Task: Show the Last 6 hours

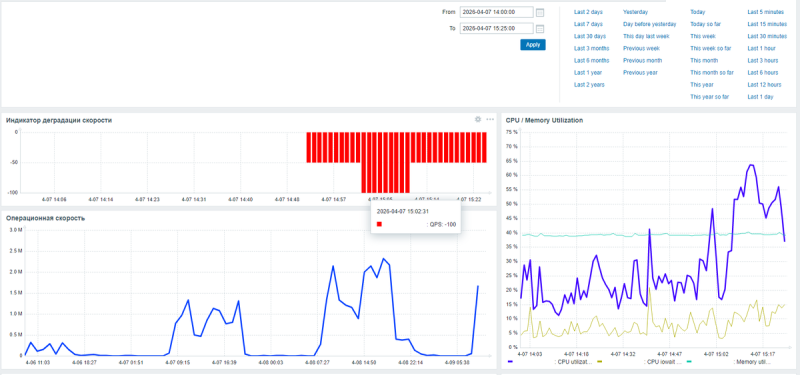Action: pos(763,72)
